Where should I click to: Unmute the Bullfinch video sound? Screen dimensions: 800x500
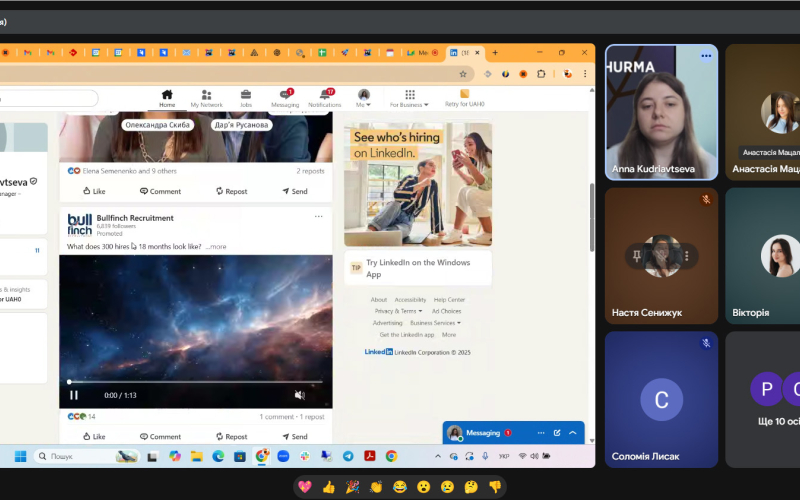coord(299,395)
